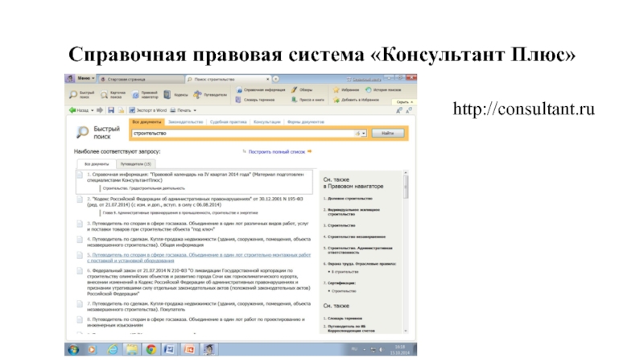
Task: Open Словарь терминов
Action: [255, 100]
